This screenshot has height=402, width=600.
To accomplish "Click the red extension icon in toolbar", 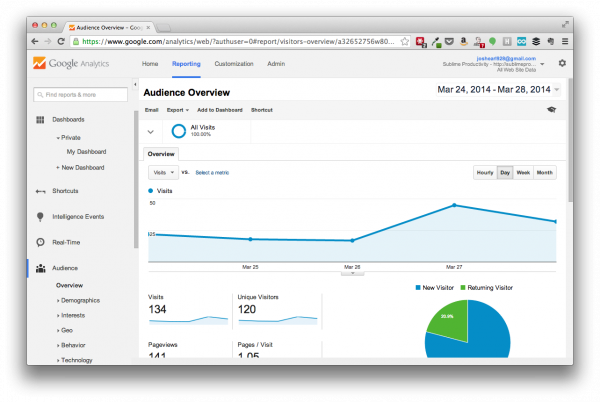I will 421,42.
